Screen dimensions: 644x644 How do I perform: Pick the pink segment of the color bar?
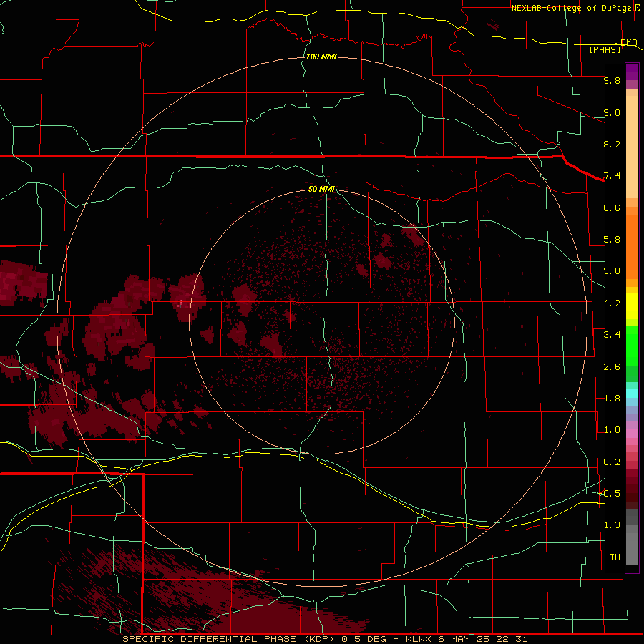point(632,434)
